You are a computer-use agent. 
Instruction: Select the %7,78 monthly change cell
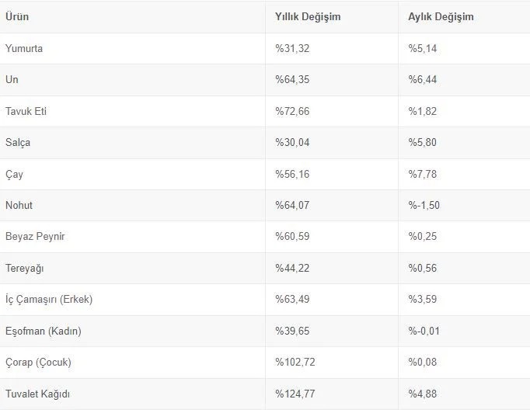point(424,174)
